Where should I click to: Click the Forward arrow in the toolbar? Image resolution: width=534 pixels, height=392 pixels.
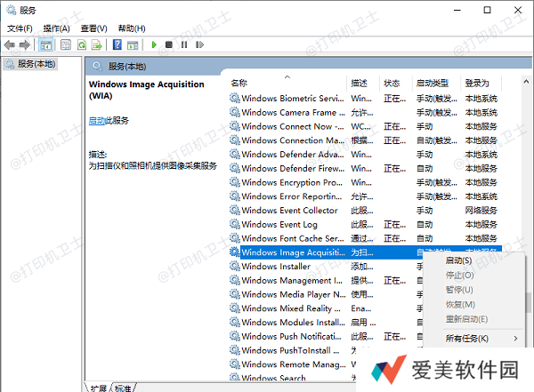[24, 44]
